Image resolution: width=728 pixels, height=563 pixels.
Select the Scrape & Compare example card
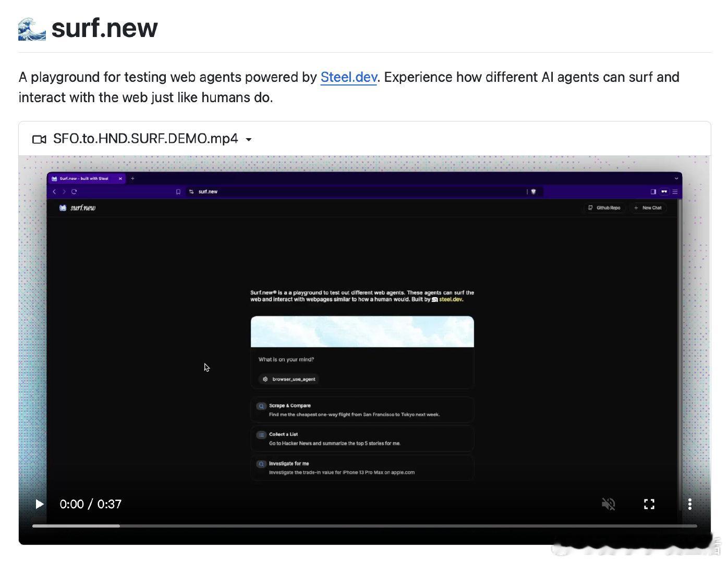coord(362,410)
